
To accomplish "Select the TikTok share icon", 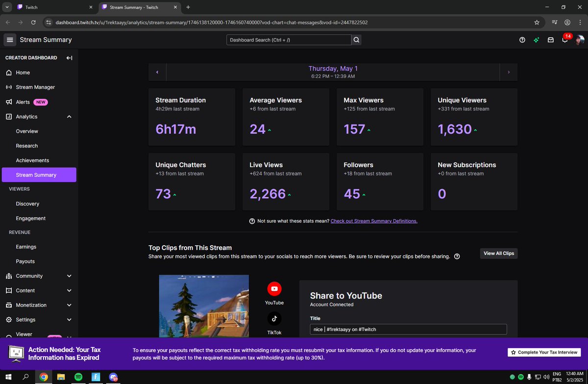I will (274, 318).
